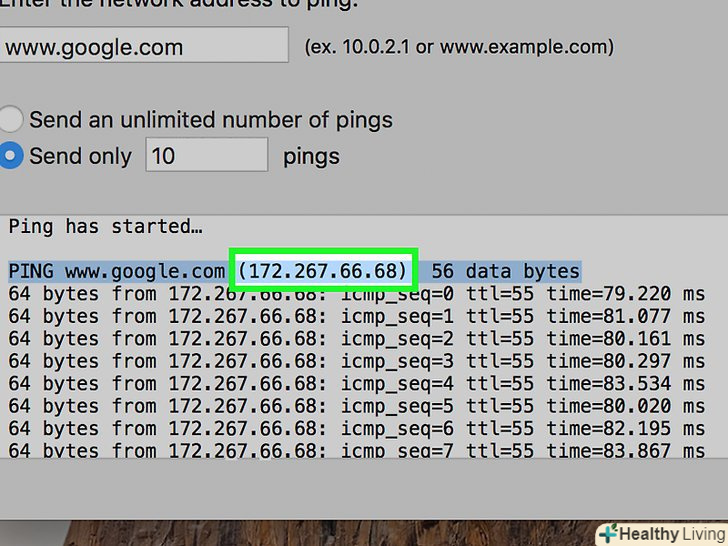Click the icmp_seq=4 ping result line
Viewport: 728px width, 546px height.
pyautogui.click(x=355, y=384)
